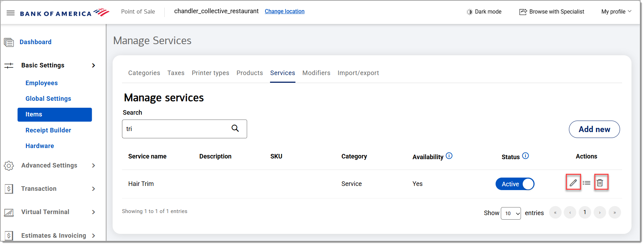Click Showing 1 to 1 of 1 entries
Screen dimensions: 644x245
point(155,211)
